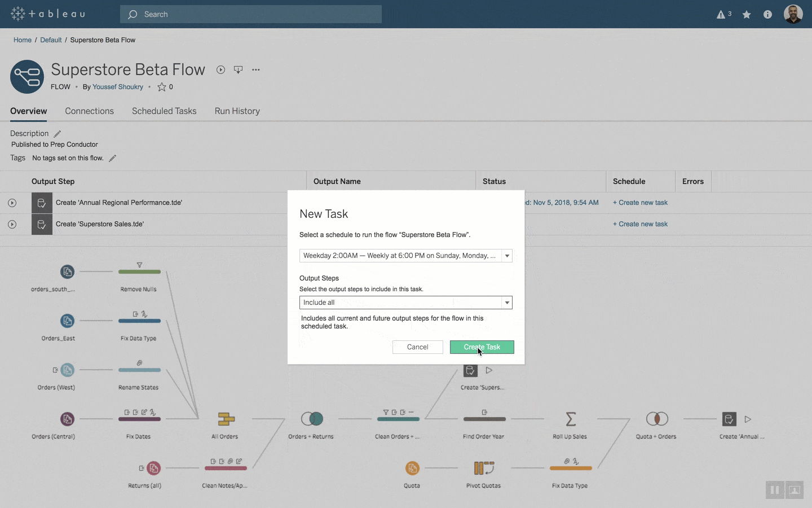The image size is (812, 508).
Task: Toggle the favorite star for this flow
Action: [x=161, y=87]
